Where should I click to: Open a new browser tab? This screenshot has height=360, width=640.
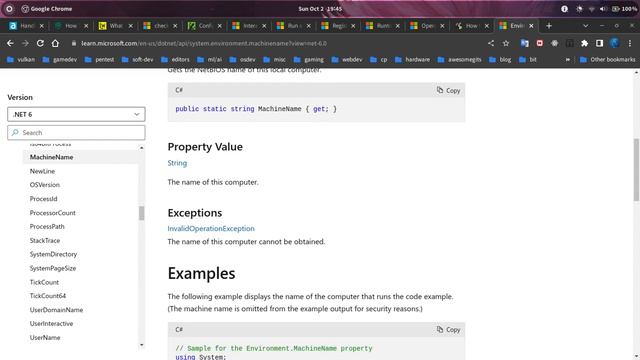[549, 26]
